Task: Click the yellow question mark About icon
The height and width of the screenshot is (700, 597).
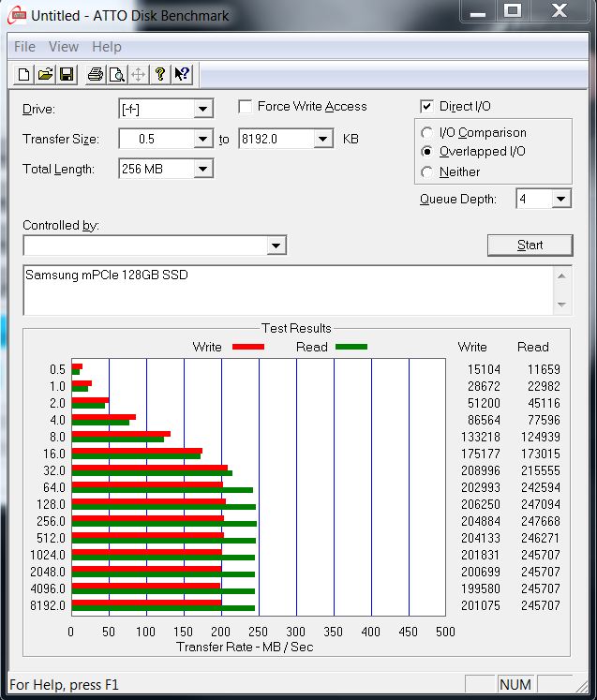Action: pyautogui.click(x=160, y=74)
